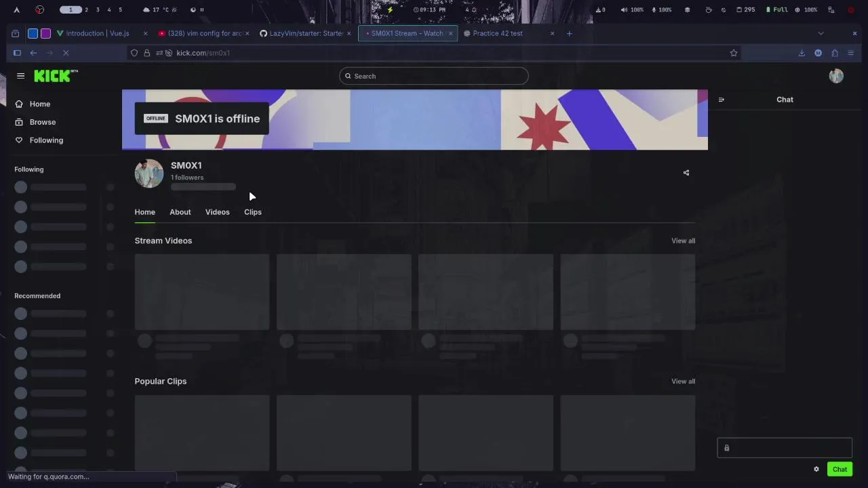Click the SM0X1 channel profile picture

point(149,174)
